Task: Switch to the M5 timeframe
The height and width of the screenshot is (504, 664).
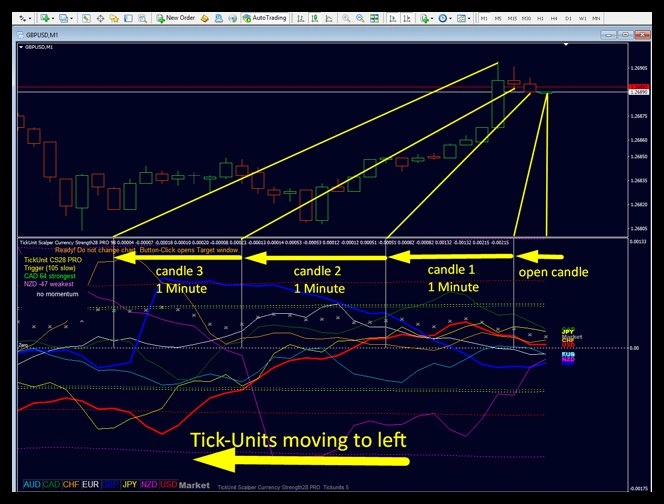Action: (498, 18)
